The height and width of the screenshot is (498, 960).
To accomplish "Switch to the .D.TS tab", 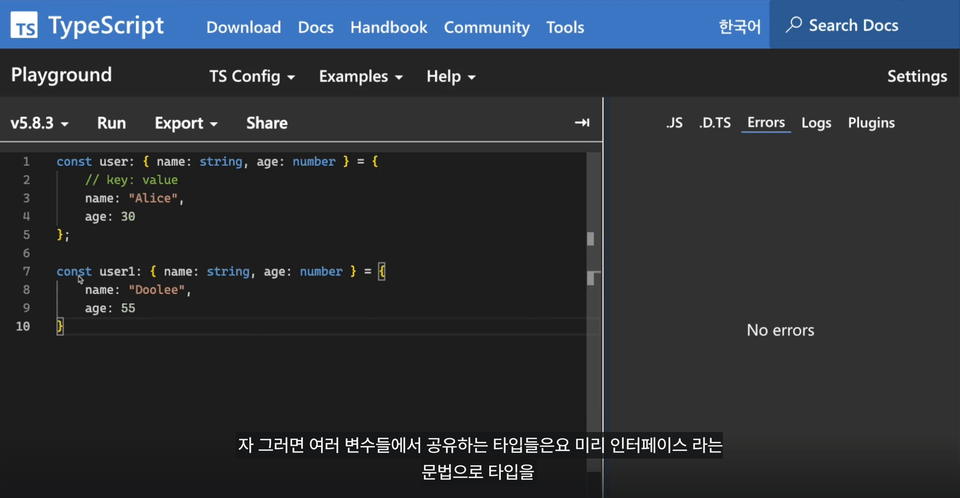I will tap(715, 123).
